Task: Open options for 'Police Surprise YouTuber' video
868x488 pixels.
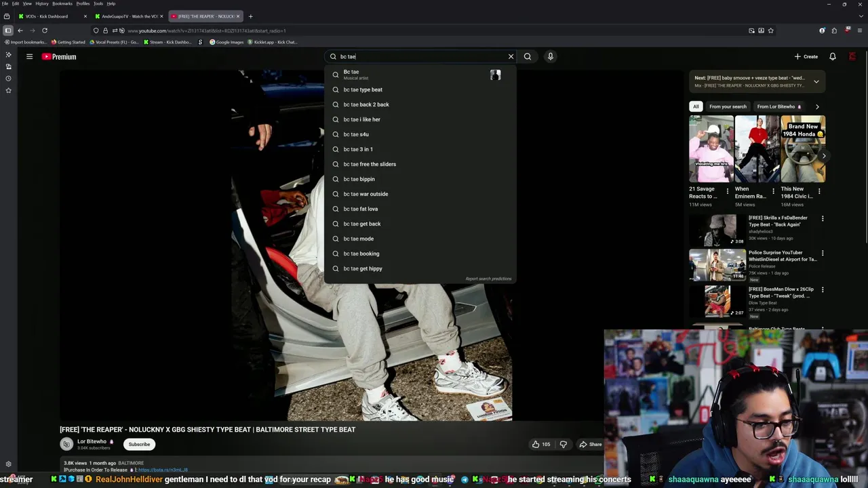Action: click(x=823, y=253)
